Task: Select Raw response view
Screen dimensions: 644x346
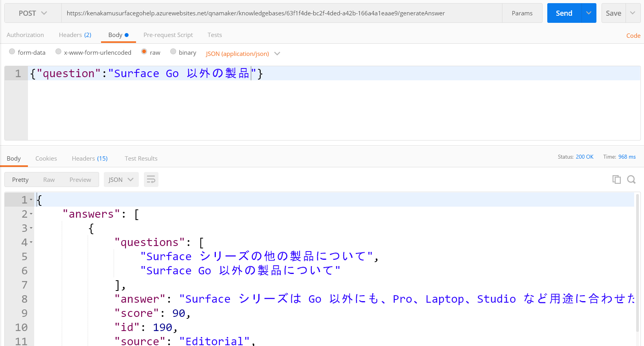Action: coord(49,179)
